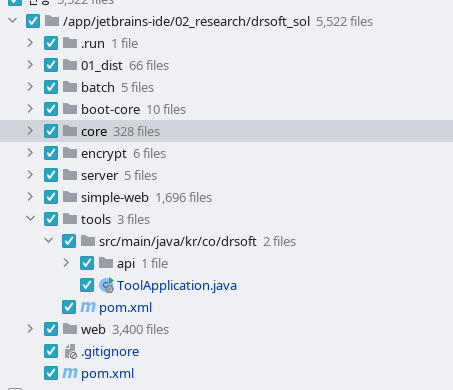Click the .run folder icon
453x390 pixels.
coord(70,43)
